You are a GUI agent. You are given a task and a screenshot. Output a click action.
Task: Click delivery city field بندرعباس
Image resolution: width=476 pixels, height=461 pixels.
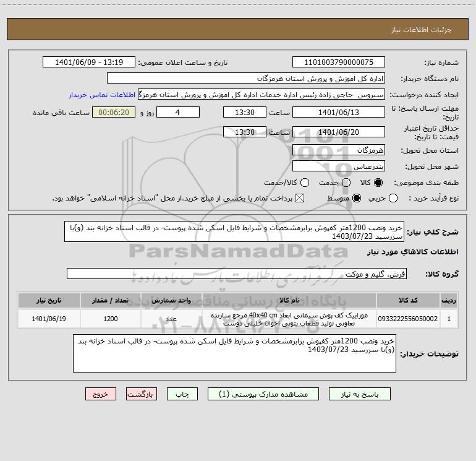tap(339, 166)
